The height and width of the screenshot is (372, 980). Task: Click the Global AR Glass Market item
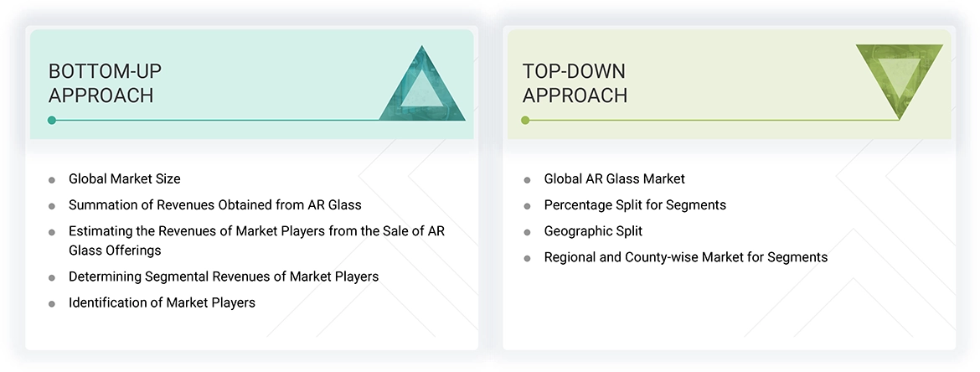pos(614,178)
